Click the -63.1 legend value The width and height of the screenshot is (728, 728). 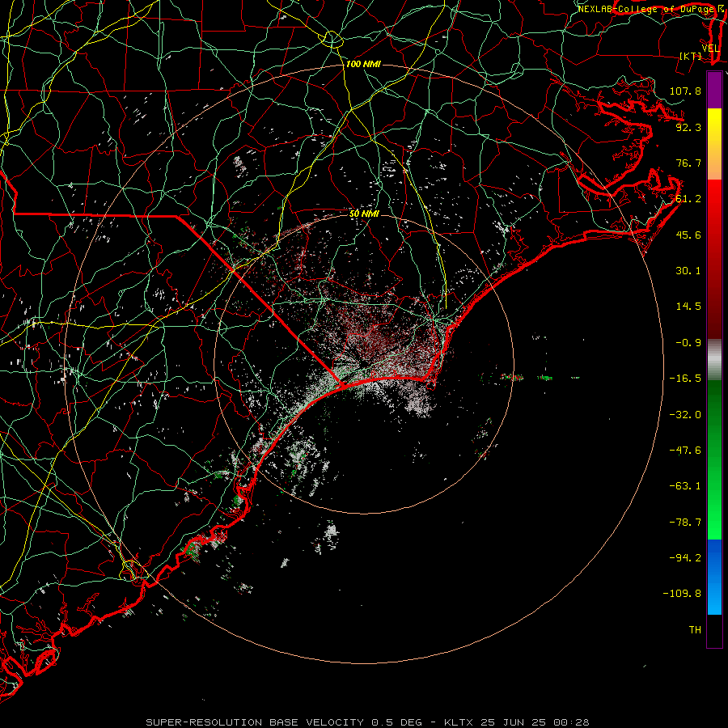coord(685,486)
